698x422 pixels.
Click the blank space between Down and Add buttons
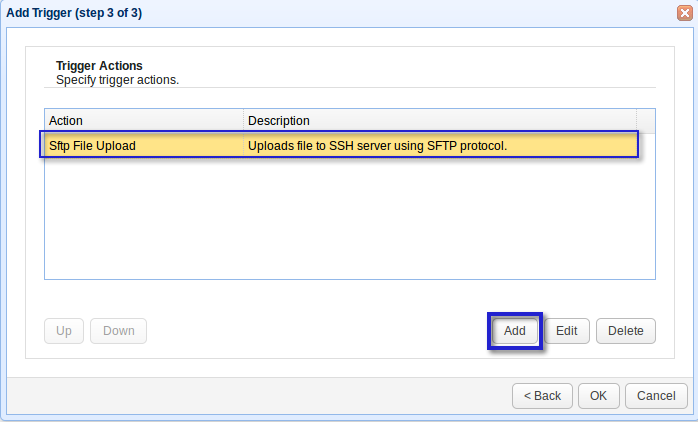(x=315, y=331)
